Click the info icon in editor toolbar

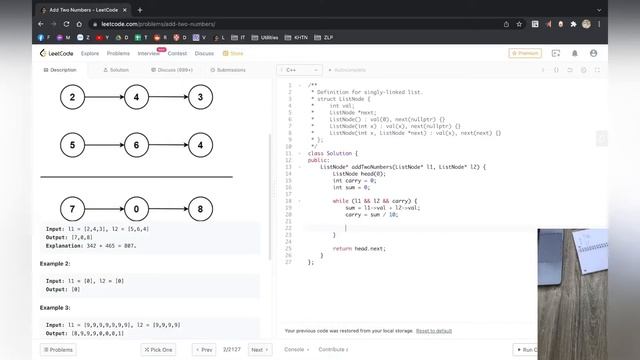(543, 70)
